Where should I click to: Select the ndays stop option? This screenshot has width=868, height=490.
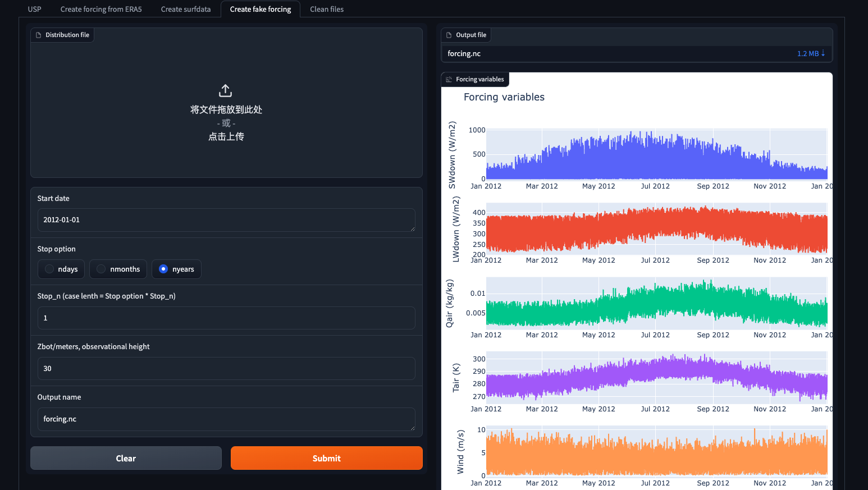(61, 269)
